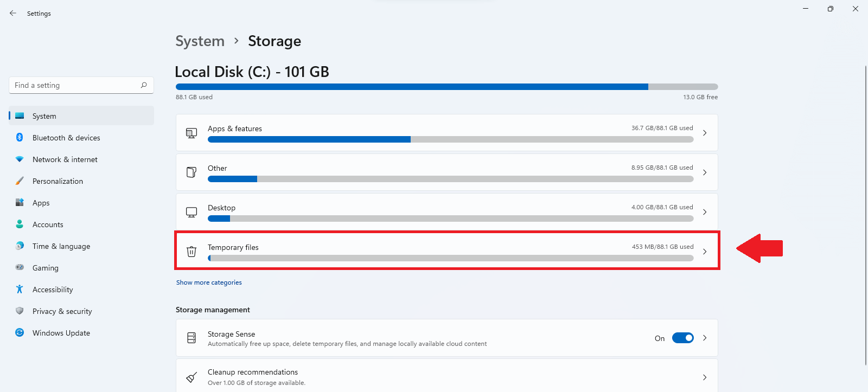Turn off the Storage Sense toggle
The image size is (868, 392).
click(683, 338)
